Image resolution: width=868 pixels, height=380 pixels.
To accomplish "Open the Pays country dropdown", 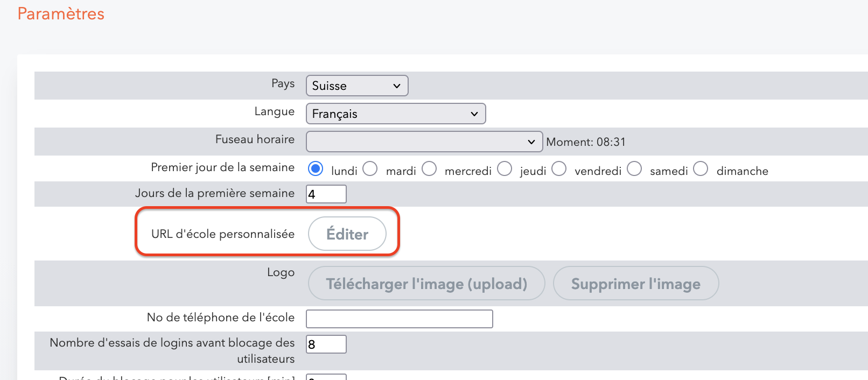I will click(356, 86).
